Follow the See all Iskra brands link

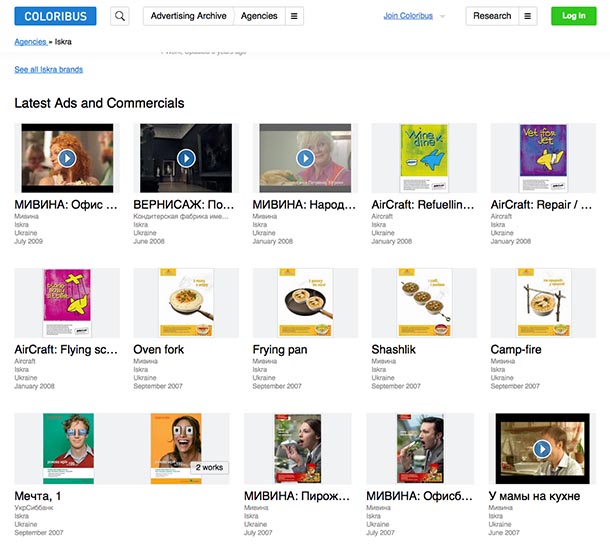pos(49,70)
